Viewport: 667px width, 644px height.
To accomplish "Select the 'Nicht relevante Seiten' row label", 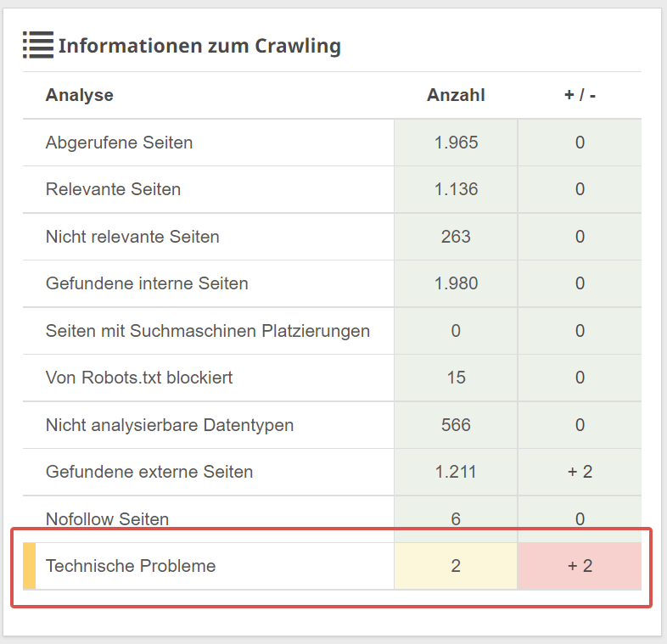I will coord(132,237).
